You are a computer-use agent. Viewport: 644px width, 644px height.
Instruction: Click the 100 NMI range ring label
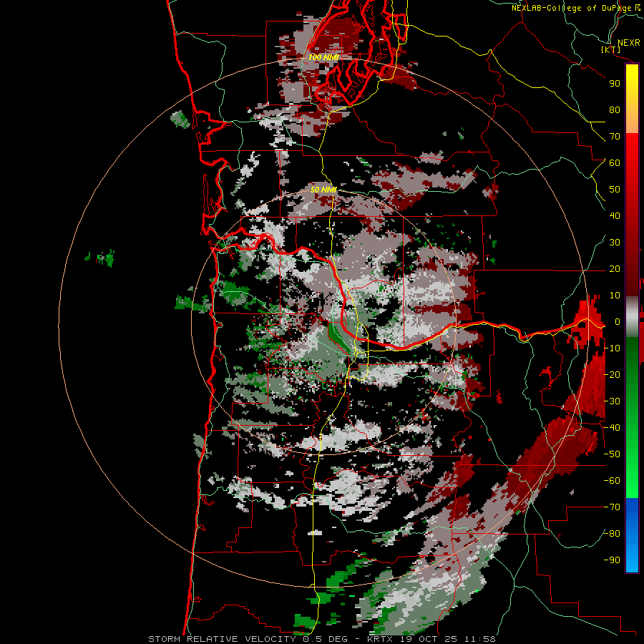pyautogui.click(x=323, y=57)
